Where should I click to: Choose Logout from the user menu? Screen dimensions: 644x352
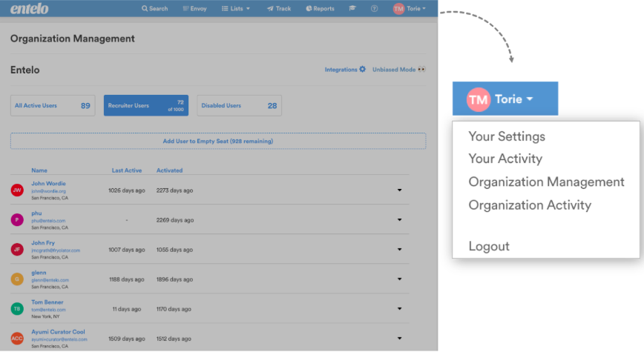click(489, 246)
